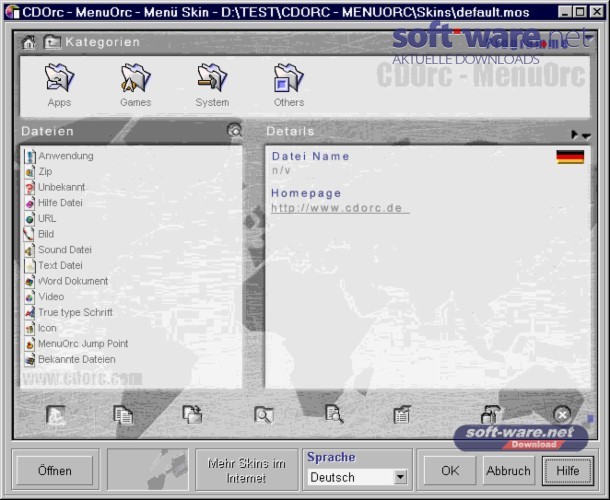Click the n/v file name value
Screen dimensions: 610x500
click(281, 170)
